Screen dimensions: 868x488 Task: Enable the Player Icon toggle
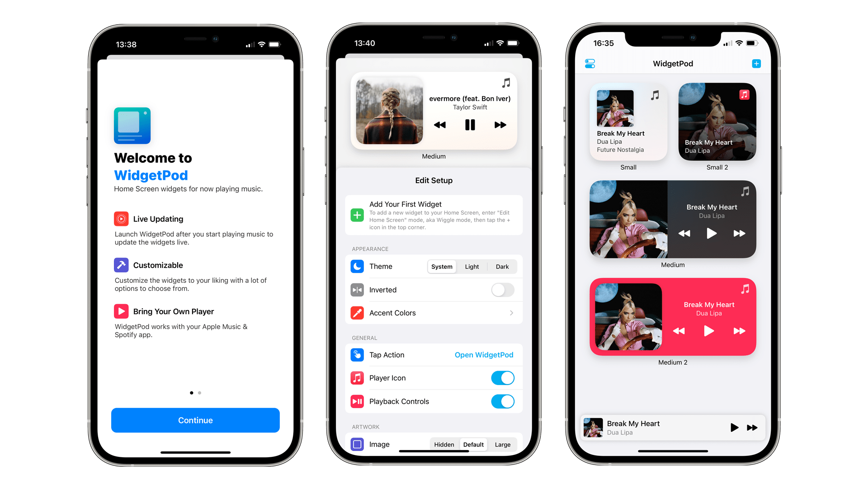[503, 378]
